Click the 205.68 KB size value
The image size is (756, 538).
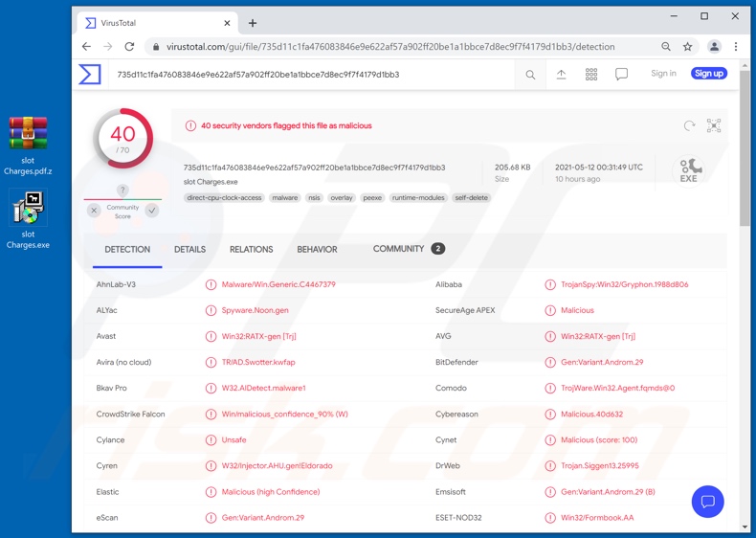[512, 168]
